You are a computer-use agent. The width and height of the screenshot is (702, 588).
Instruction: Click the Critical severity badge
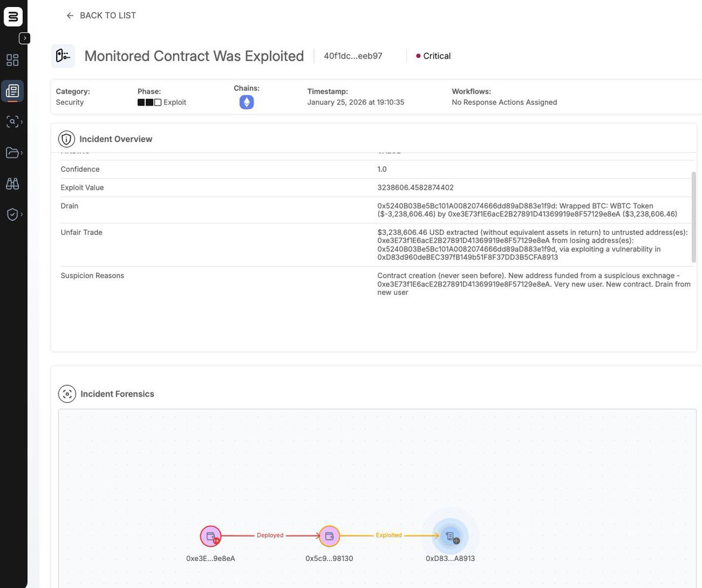click(x=433, y=56)
